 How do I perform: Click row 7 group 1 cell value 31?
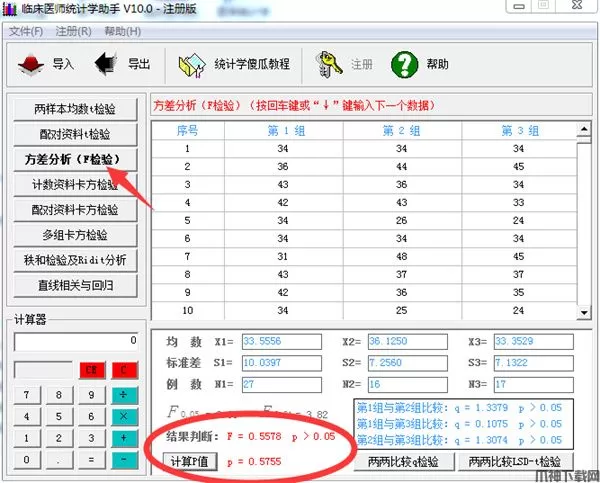pos(284,257)
